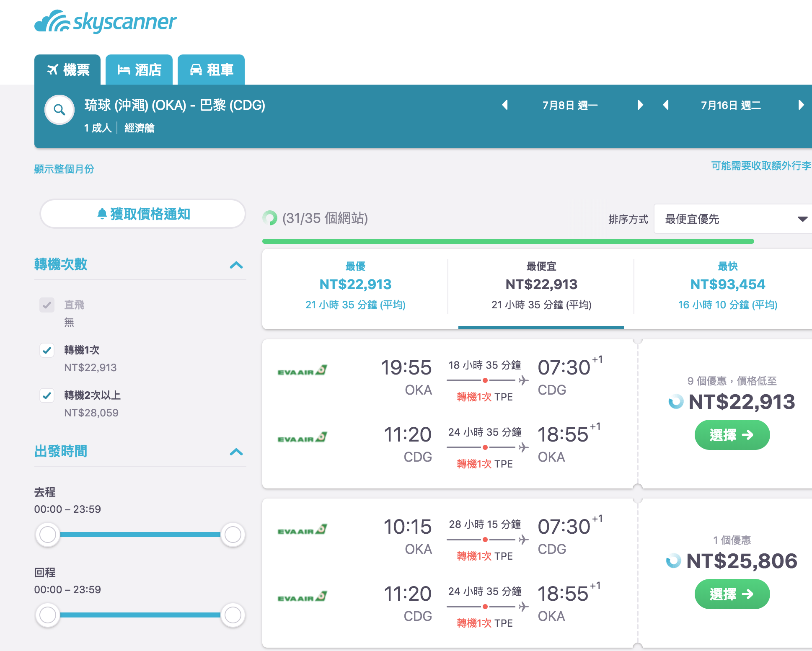
Task: Click the 排序方式 label
Action: 628,219
